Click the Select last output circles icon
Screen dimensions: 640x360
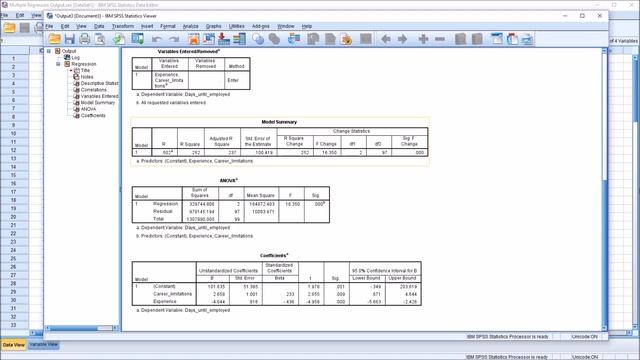coord(258,39)
